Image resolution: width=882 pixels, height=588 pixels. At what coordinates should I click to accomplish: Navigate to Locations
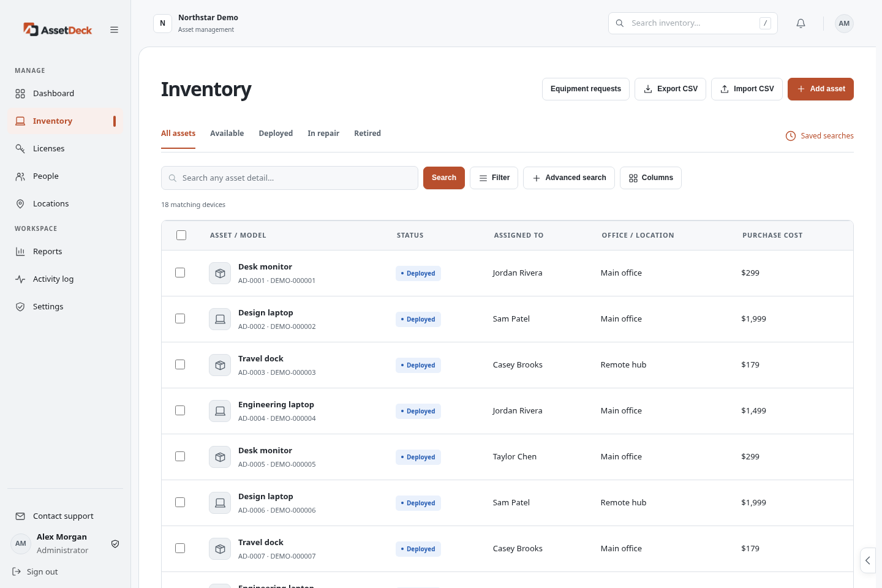pos(65,204)
